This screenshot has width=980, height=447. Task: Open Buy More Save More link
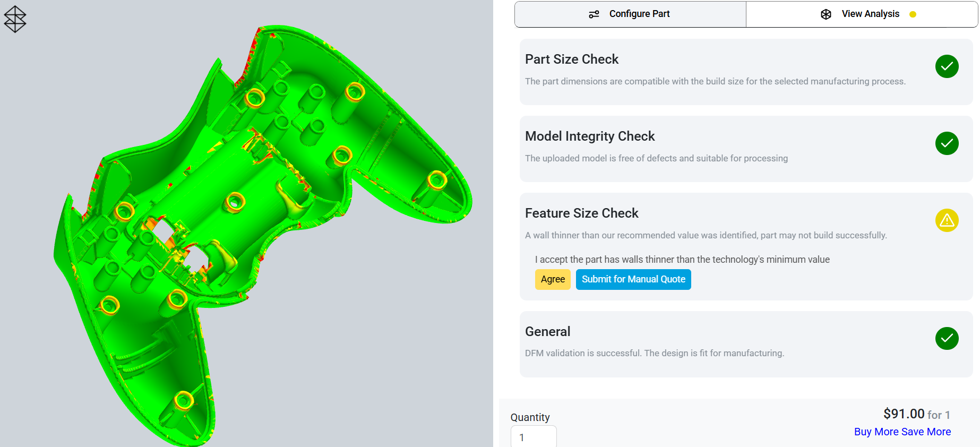[902, 432]
